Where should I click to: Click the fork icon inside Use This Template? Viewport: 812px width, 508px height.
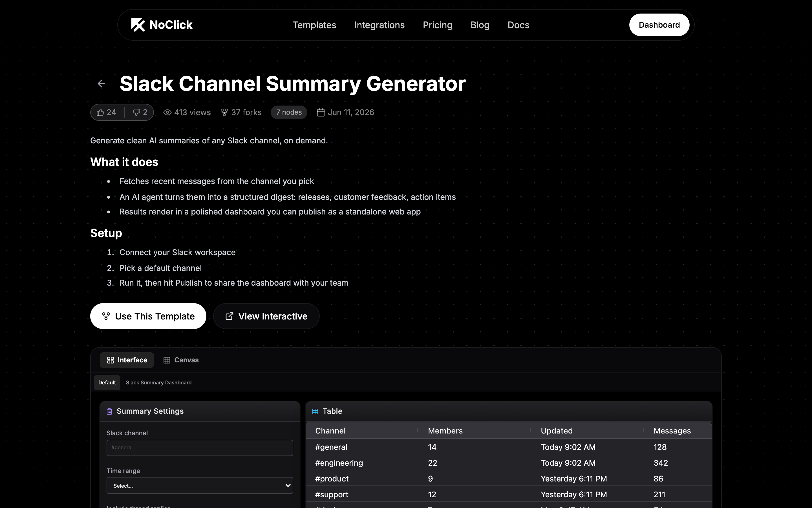(106, 316)
